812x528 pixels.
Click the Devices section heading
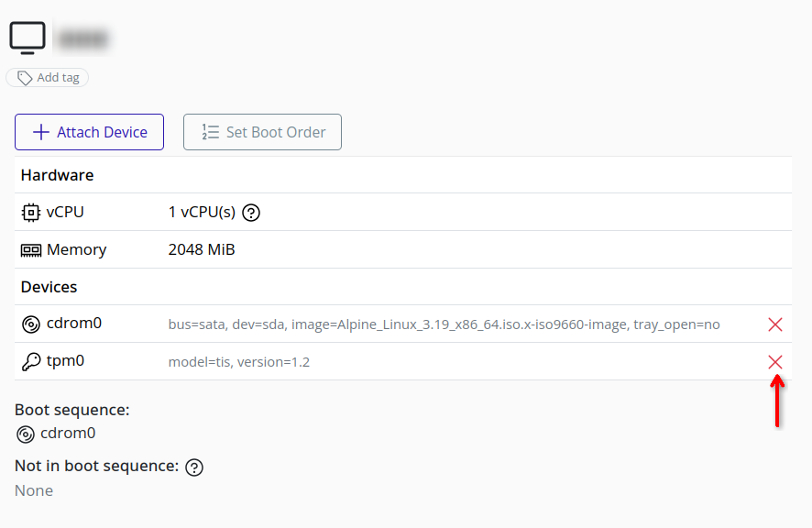[x=49, y=287]
